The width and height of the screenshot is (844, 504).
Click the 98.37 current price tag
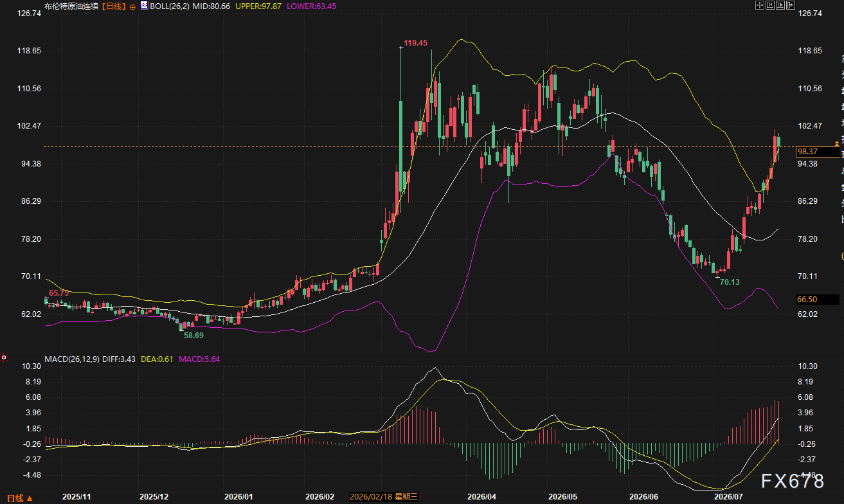[x=817, y=152]
